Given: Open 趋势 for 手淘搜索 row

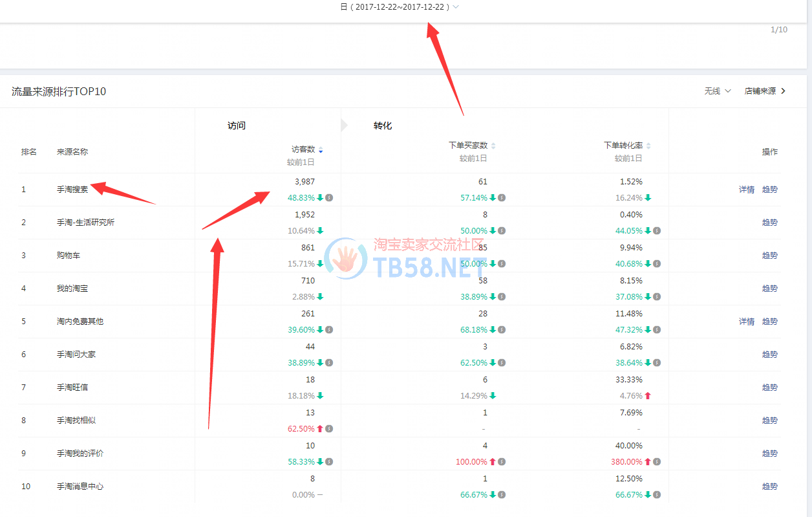Looking at the screenshot, I should click(x=769, y=190).
